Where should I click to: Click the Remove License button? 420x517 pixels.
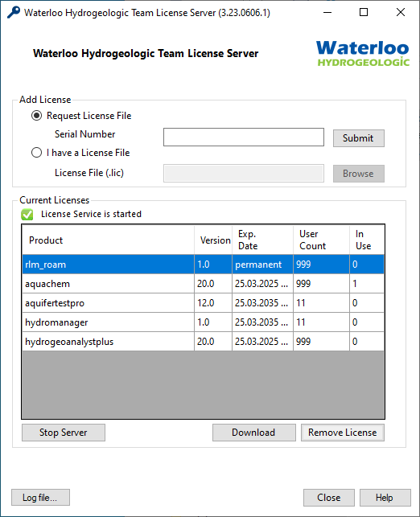click(x=343, y=433)
